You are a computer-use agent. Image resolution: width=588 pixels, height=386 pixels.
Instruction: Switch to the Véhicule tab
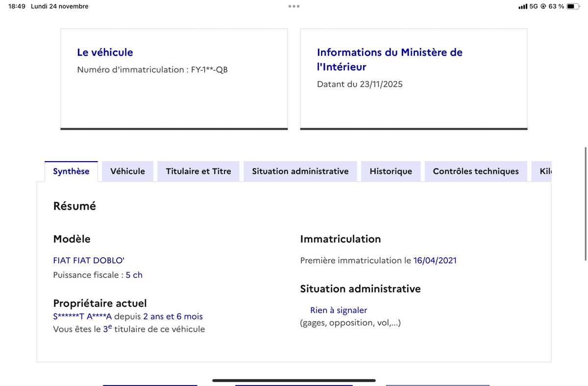[x=127, y=171]
